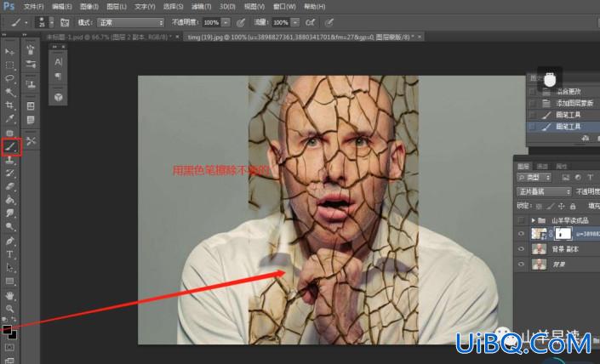
Task: Switch to the timg (19).jpg document tab
Action: [300, 37]
